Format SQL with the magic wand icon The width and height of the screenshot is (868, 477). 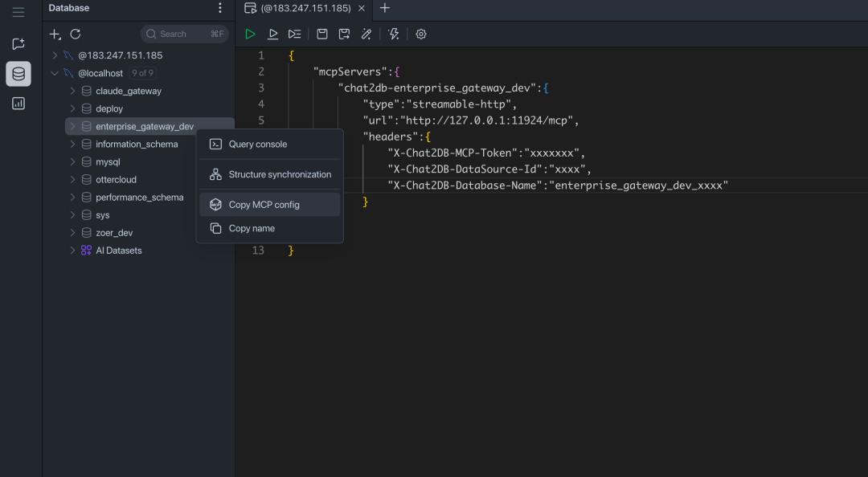tap(366, 35)
